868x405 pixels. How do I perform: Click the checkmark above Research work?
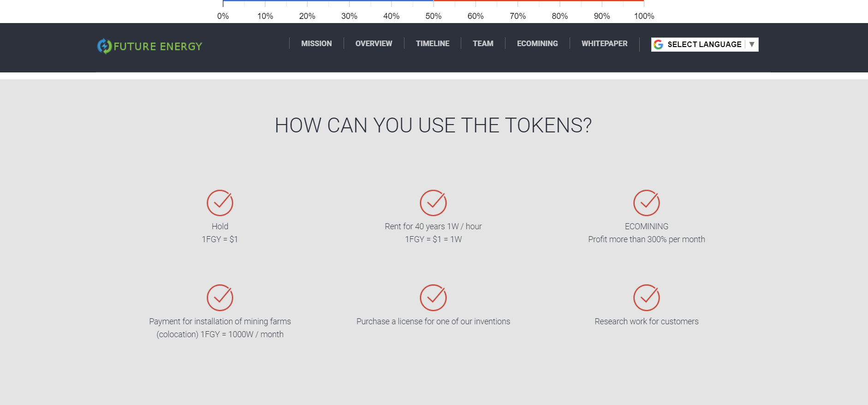coord(647,298)
